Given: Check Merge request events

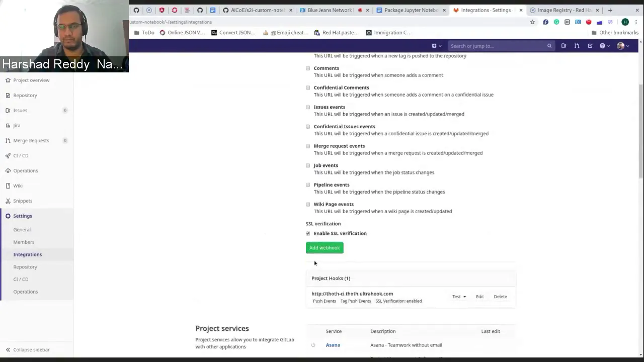Looking at the screenshot, I should coord(308,146).
